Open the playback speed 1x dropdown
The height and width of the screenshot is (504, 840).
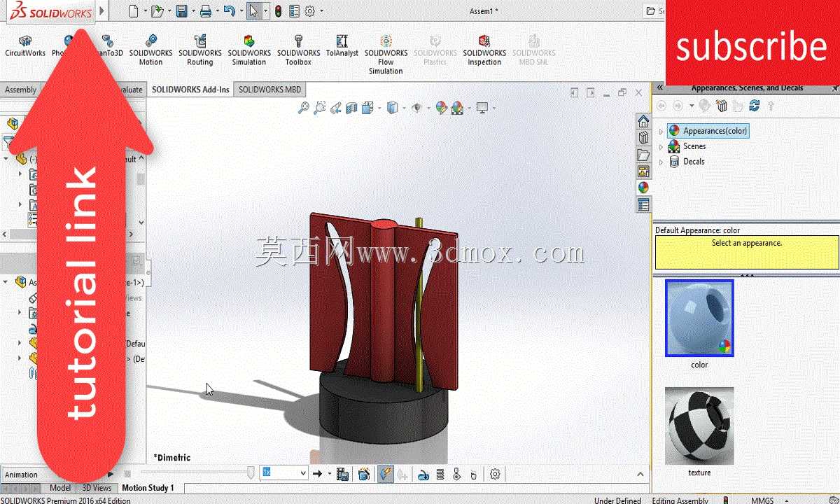tap(303, 473)
